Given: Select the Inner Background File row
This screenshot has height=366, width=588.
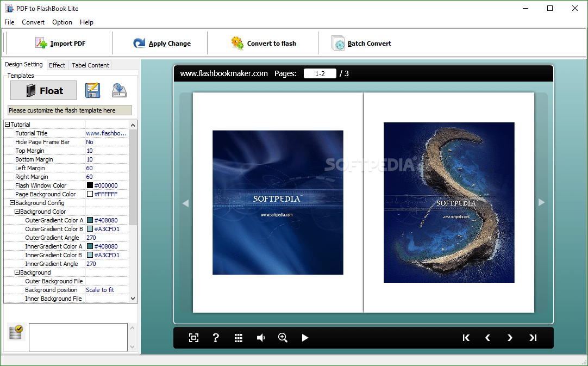Looking at the screenshot, I should (66, 299).
